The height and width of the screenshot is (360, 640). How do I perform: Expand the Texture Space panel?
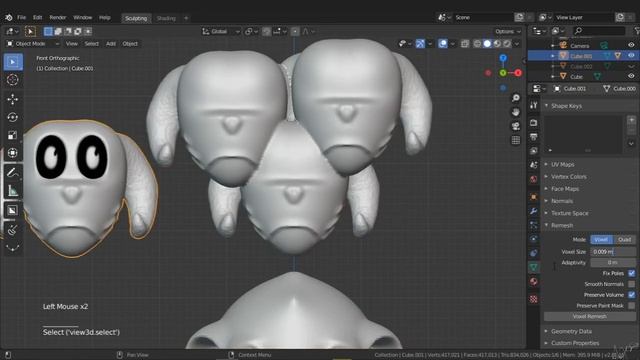[570, 213]
